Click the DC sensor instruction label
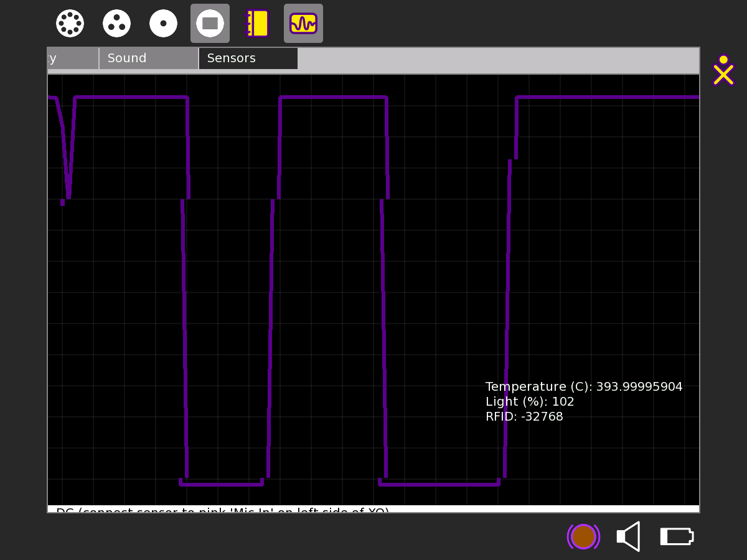Screen dimensions: 747x560 point(222,510)
